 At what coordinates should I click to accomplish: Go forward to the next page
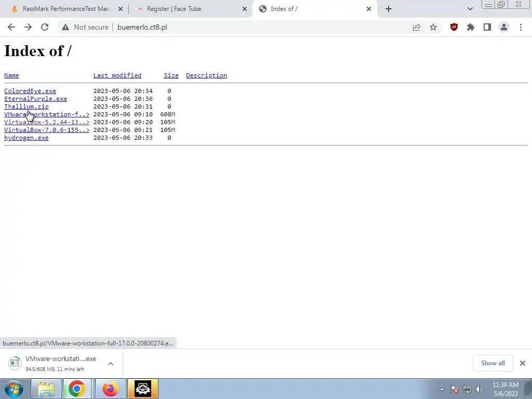pos(28,27)
